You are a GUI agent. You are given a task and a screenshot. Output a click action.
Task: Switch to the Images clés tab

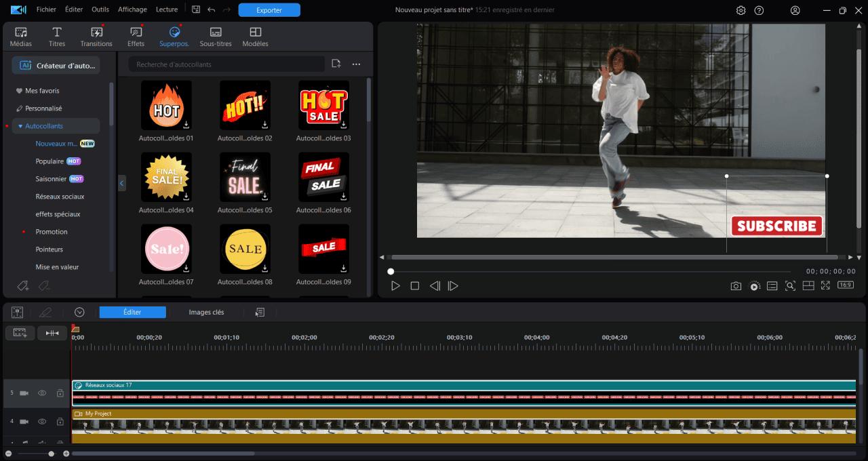click(206, 312)
